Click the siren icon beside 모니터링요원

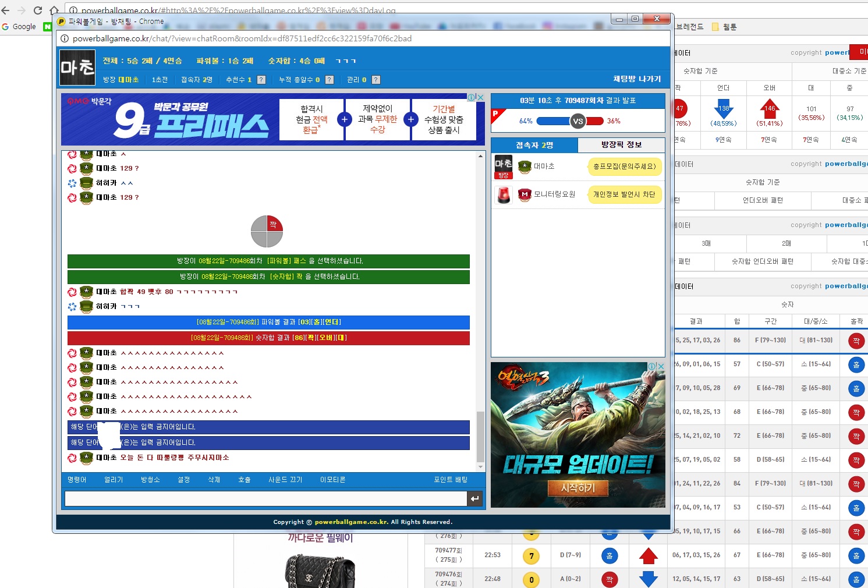pyautogui.click(x=504, y=194)
